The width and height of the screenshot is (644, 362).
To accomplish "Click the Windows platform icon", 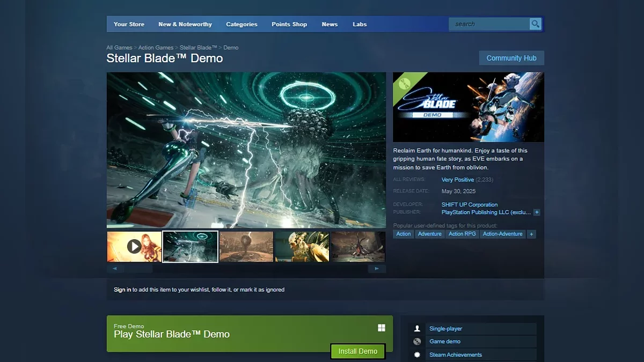I will point(382,328).
